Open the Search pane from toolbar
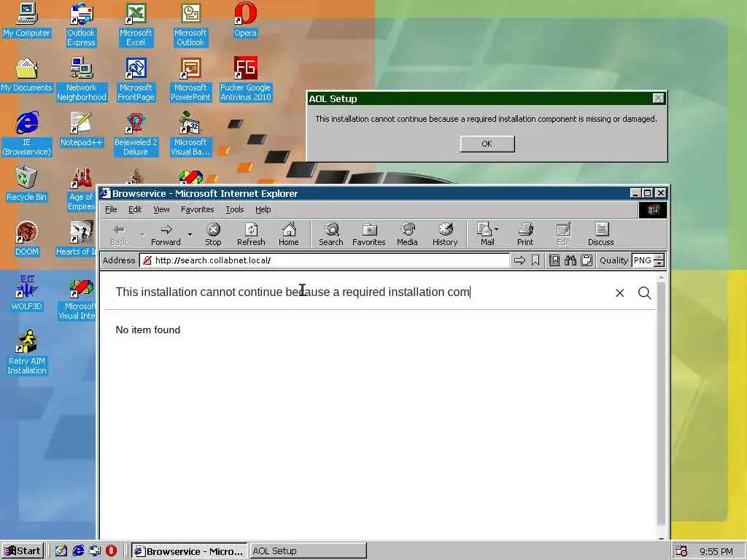This screenshot has width=747, height=560. pos(331,234)
